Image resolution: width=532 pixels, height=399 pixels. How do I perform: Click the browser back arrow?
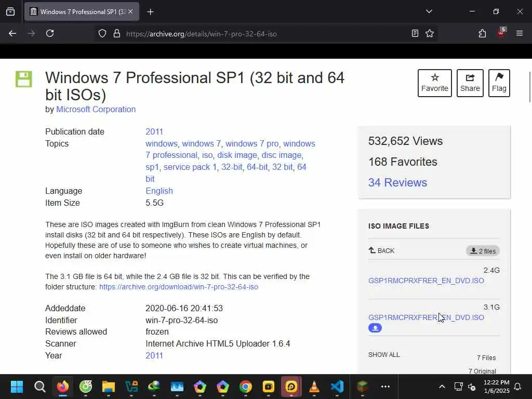[x=12, y=33]
